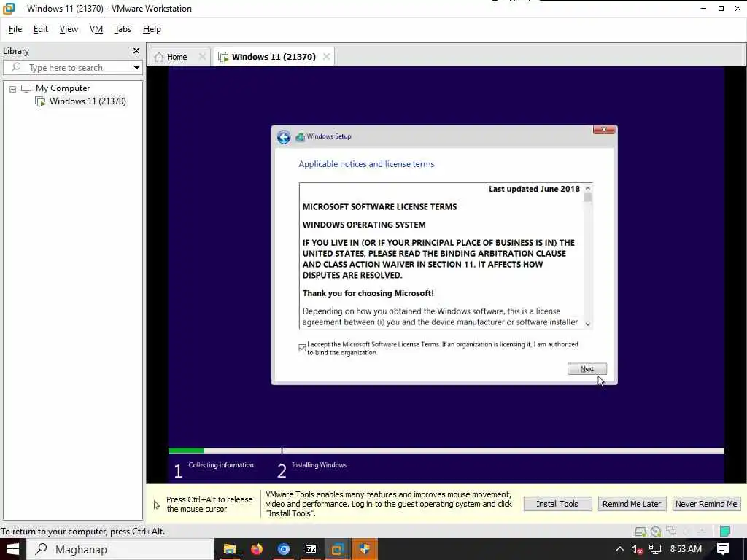Open the Help menu
This screenshot has height=560, width=747.
pyautogui.click(x=152, y=29)
